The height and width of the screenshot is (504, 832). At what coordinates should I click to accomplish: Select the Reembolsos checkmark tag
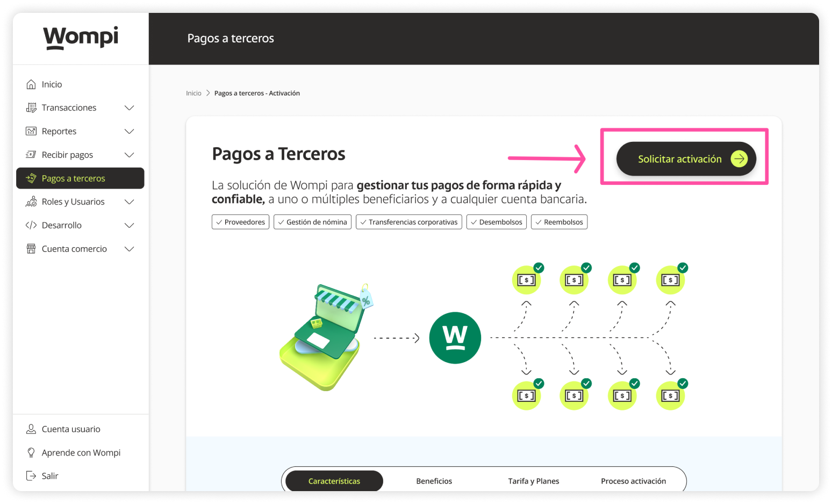pyautogui.click(x=559, y=222)
